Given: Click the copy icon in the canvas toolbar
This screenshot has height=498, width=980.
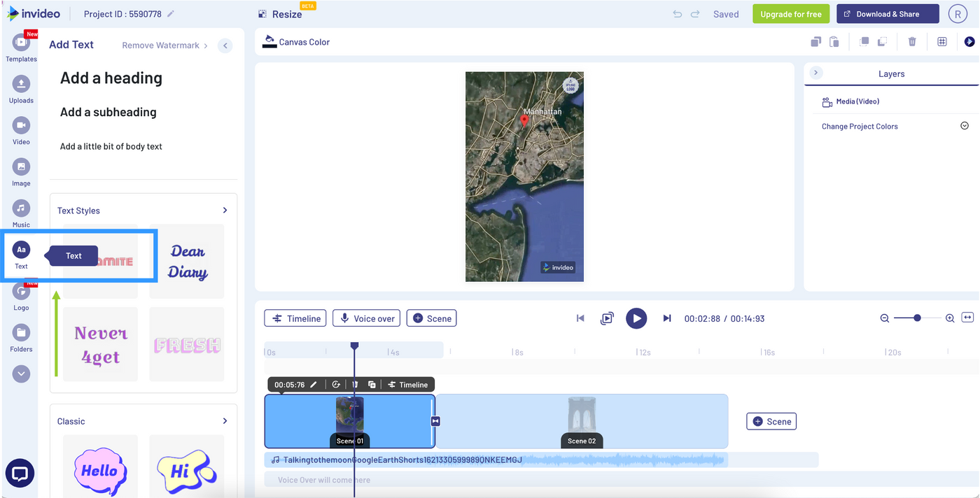Looking at the screenshot, I should click(815, 41).
